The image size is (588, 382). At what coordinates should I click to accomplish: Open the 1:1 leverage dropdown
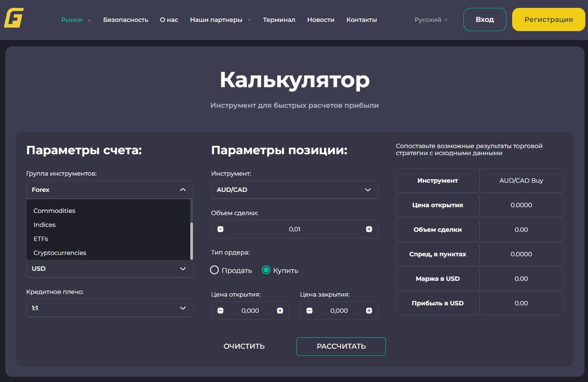tap(110, 308)
